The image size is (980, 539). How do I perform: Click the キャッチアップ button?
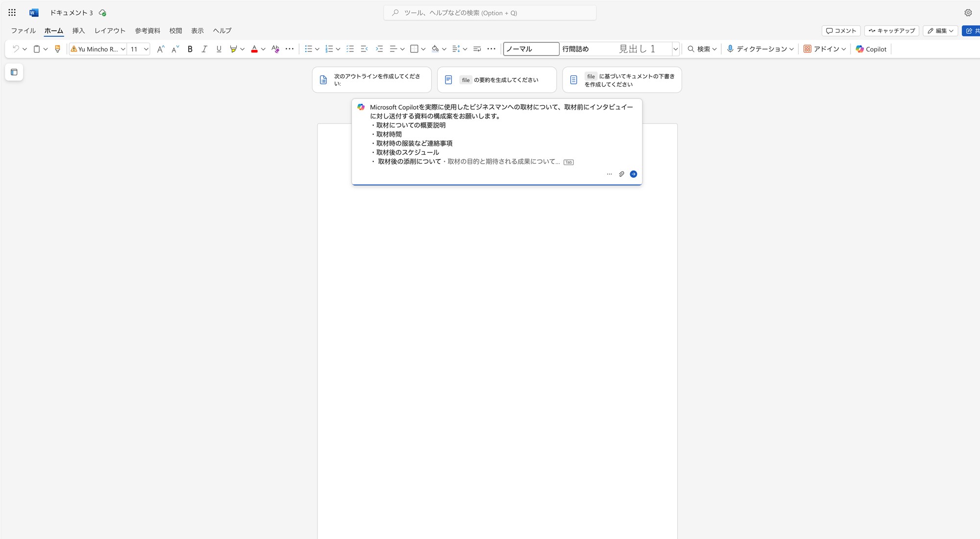tap(892, 31)
